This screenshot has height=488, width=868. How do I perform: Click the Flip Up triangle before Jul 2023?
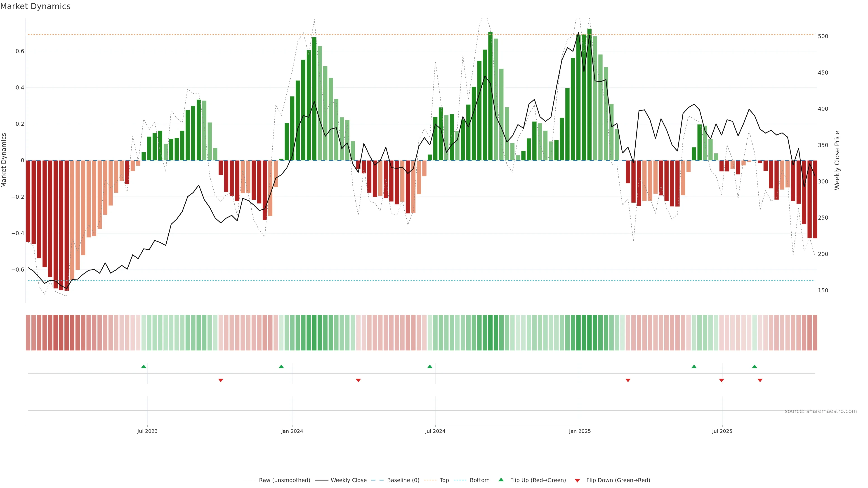pyautogui.click(x=144, y=366)
